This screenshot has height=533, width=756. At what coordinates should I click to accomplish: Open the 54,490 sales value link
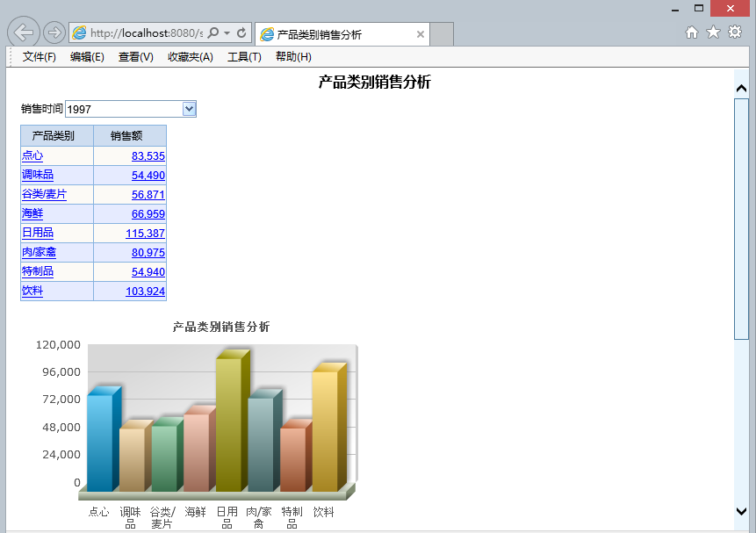click(x=148, y=176)
